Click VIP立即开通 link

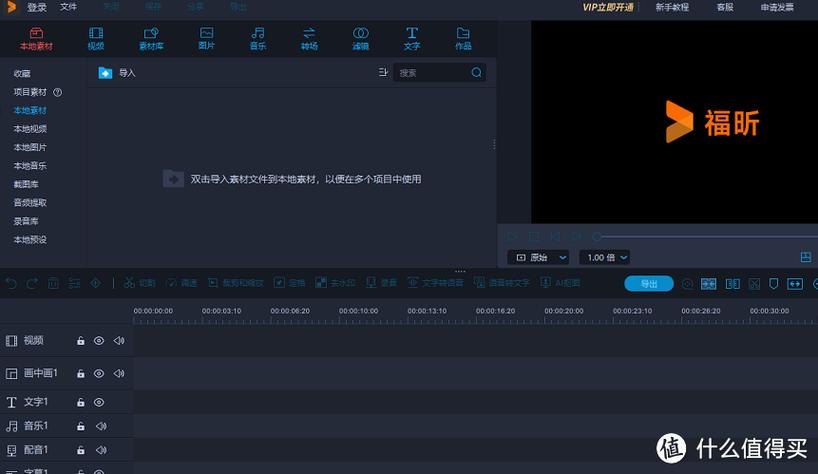click(x=608, y=7)
